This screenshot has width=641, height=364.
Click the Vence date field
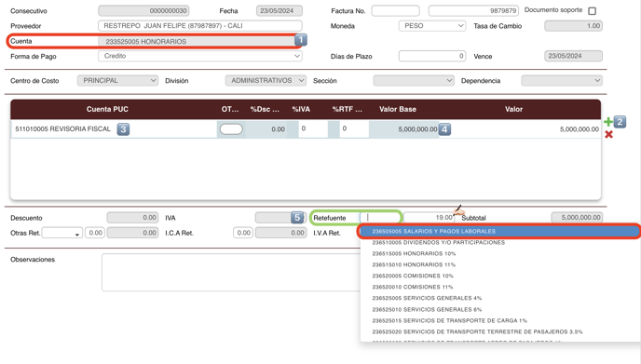pos(573,56)
